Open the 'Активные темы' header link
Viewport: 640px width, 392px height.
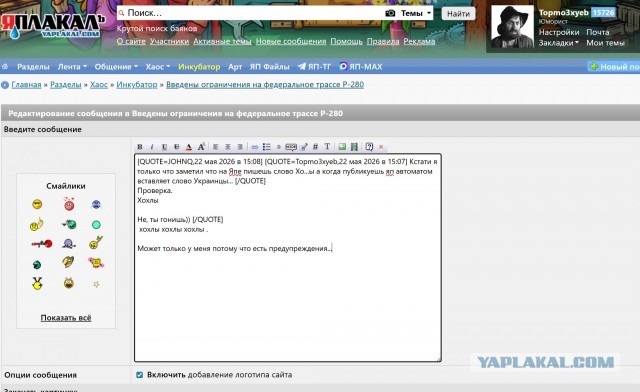coord(222,41)
